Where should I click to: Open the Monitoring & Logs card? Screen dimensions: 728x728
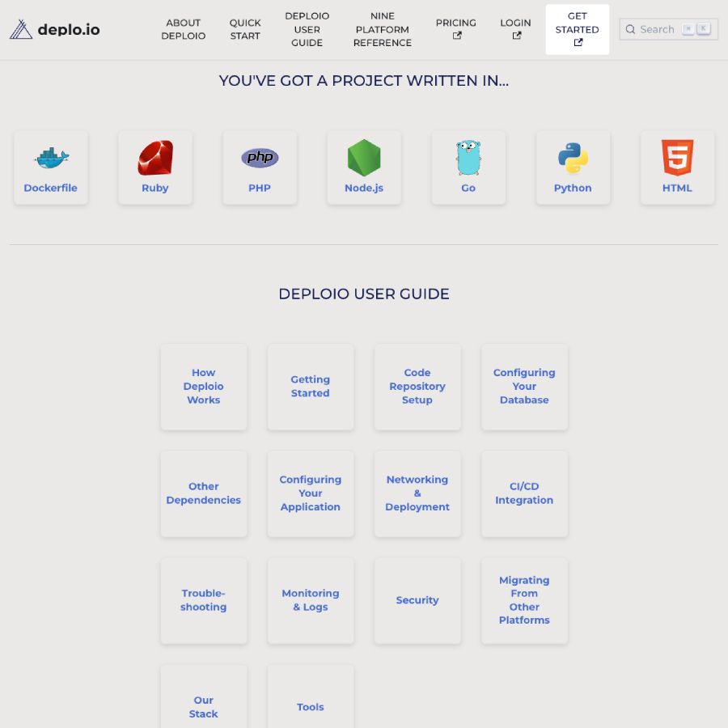pos(311,600)
